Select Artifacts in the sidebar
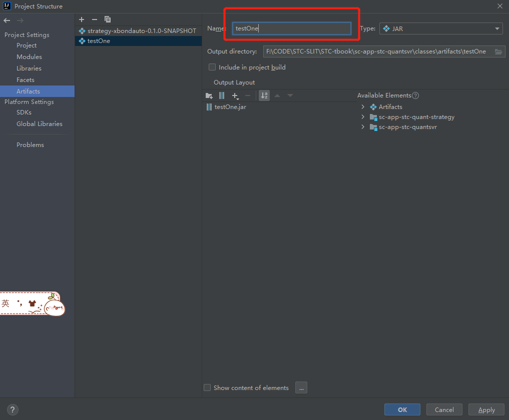The image size is (509, 420). [38, 91]
